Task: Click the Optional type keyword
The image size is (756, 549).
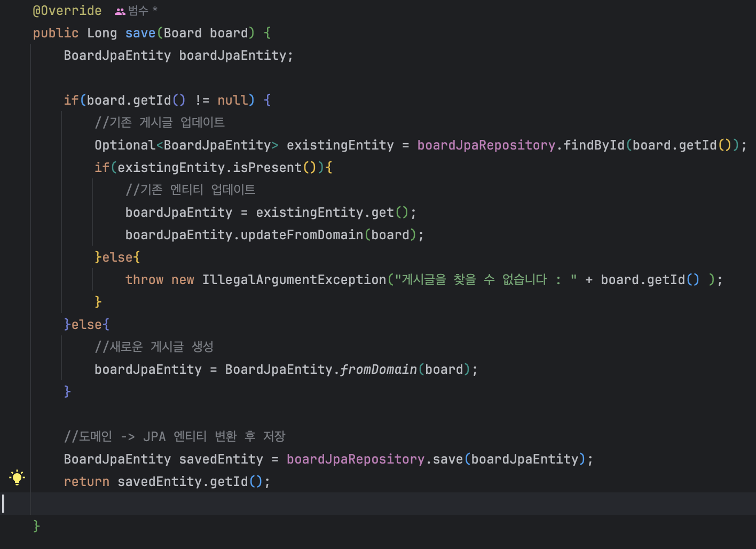Action: (124, 145)
